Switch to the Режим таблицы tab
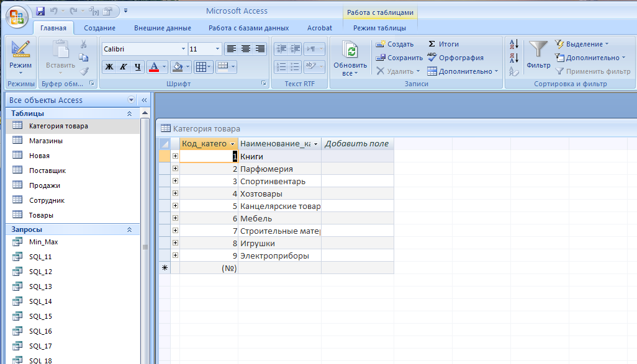 (379, 28)
